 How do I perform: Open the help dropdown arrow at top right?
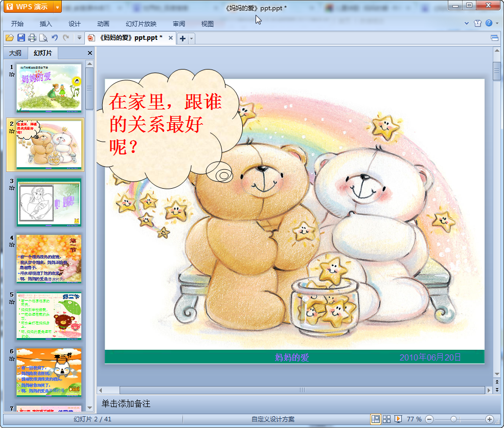[497, 23]
